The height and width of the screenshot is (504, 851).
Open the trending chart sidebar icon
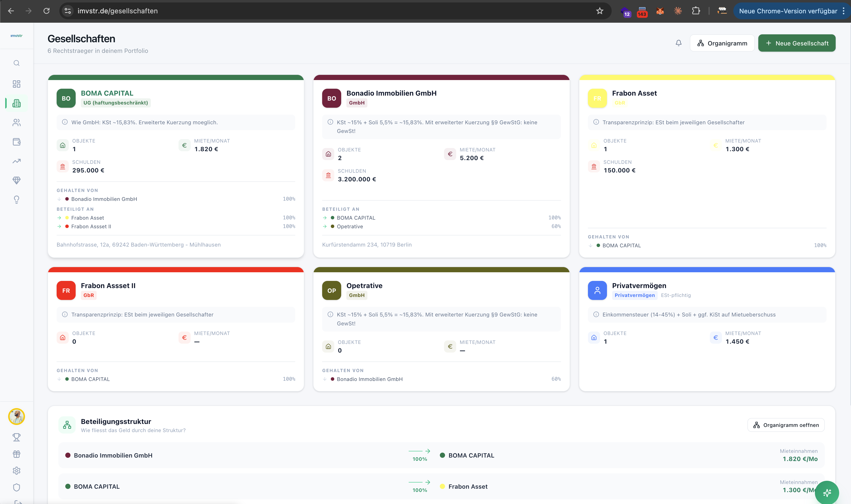tap(16, 161)
